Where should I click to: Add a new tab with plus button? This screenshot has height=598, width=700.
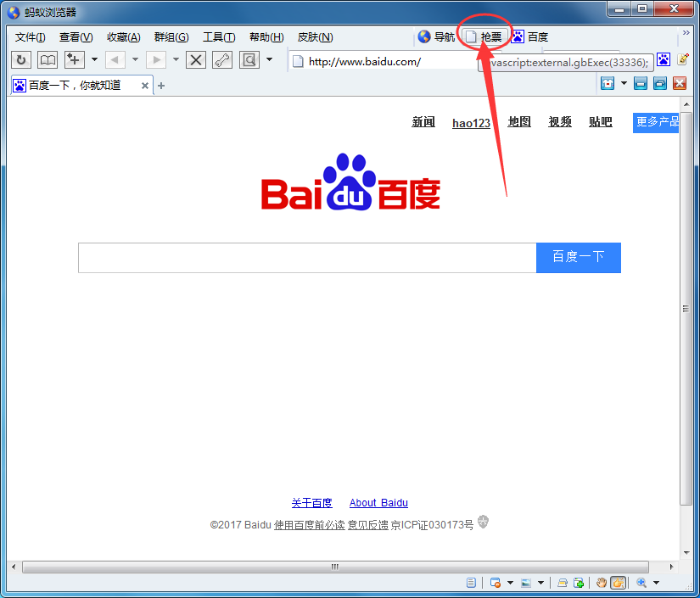tap(161, 86)
